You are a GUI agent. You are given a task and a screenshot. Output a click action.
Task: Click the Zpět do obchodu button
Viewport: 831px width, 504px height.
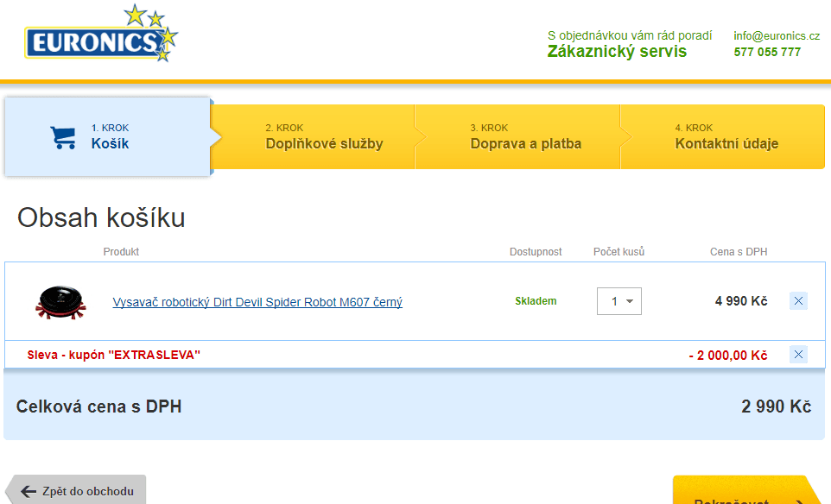(x=75, y=489)
